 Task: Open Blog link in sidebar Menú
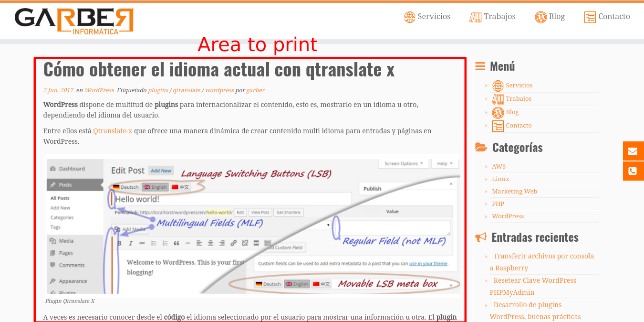pos(512,112)
